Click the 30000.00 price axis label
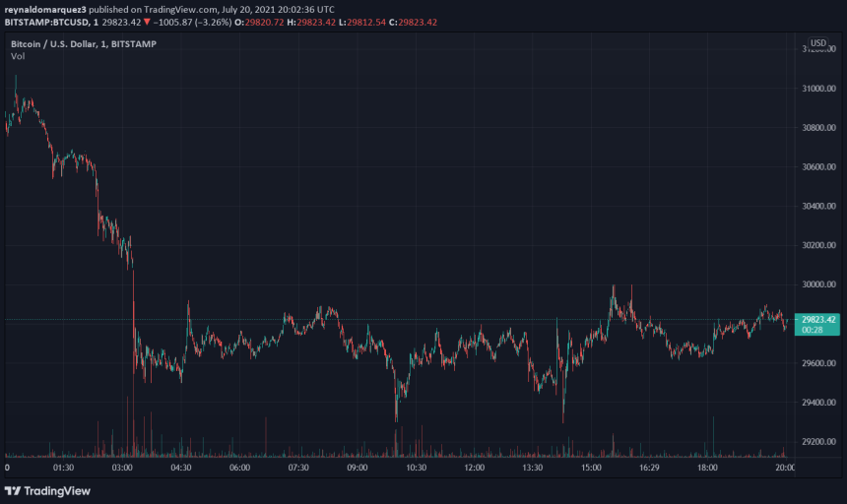Screen dimensions: 847x504 [x=819, y=285]
